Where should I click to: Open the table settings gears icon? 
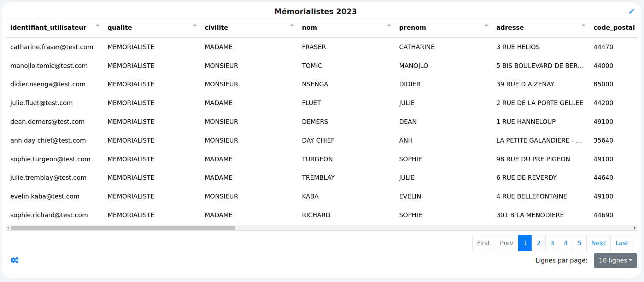point(14,260)
